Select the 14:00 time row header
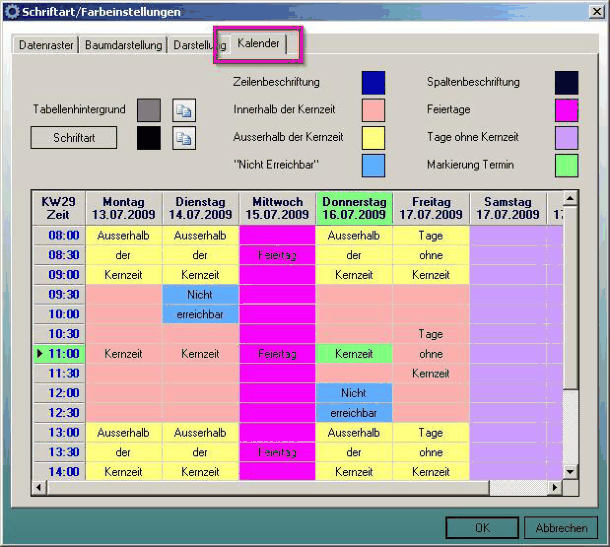Image resolution: width=610 pixels, height=547 pixels. (x=59, y=472)
